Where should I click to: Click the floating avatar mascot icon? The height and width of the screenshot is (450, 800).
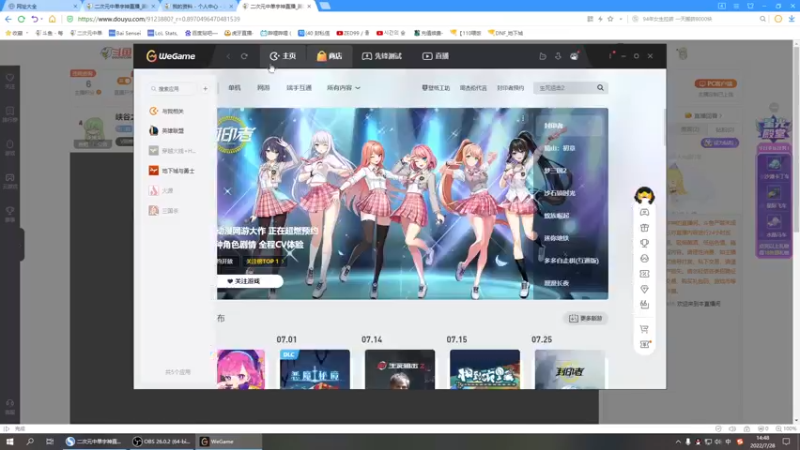tap(644, 195)
